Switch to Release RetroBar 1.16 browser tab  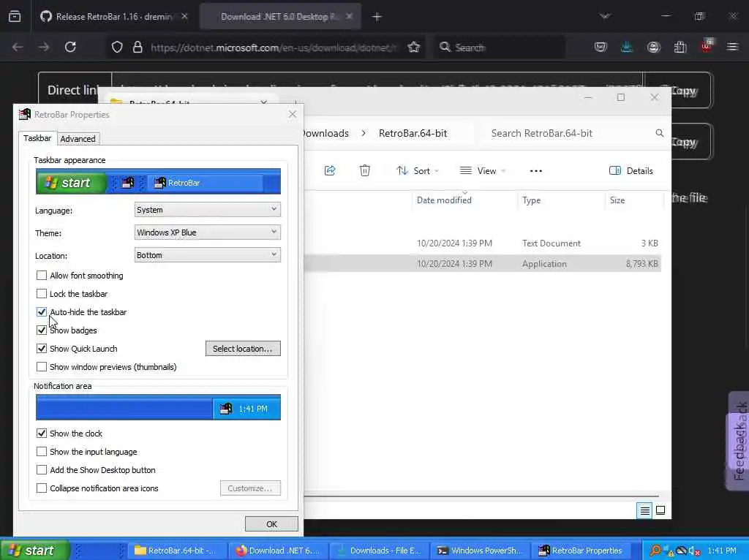[115, 17]
